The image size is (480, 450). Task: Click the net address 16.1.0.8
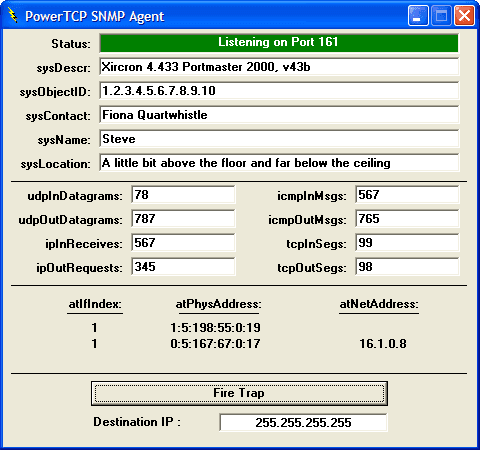(x=383, y=344)
